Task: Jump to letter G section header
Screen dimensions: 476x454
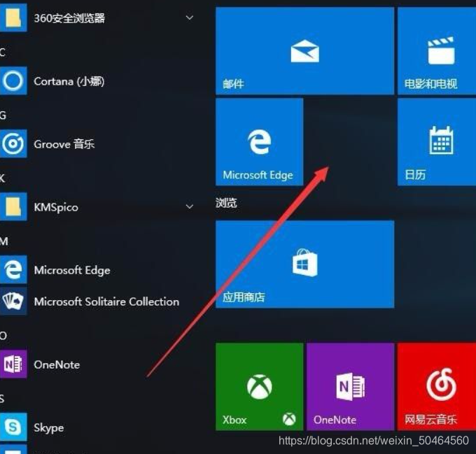Action: point(3,115)
